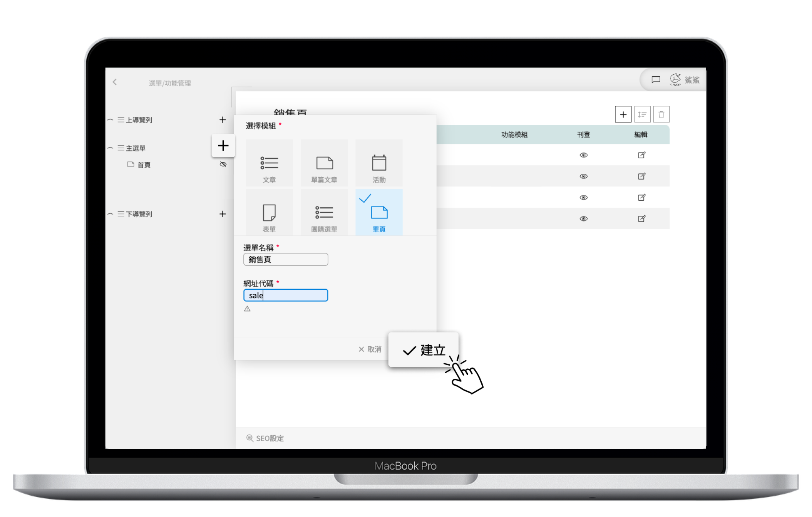Image resolution: width=812 pixels, height=517 pixels.
Task: Collapse the 上導覽列 section
Action: click(x=110, y=120)
